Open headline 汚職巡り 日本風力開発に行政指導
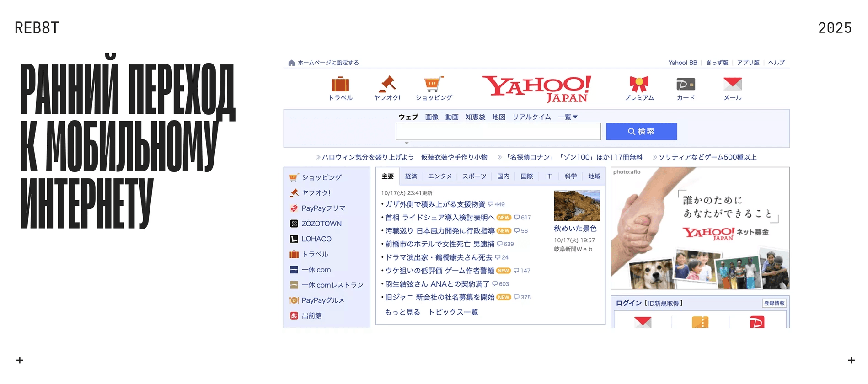 click(440, 231)
